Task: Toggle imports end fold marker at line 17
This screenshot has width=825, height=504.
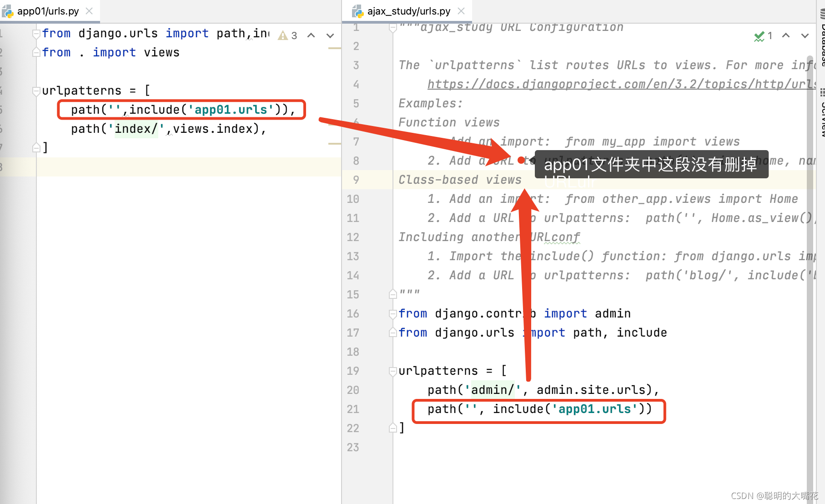Action: [x=393, y=333]
